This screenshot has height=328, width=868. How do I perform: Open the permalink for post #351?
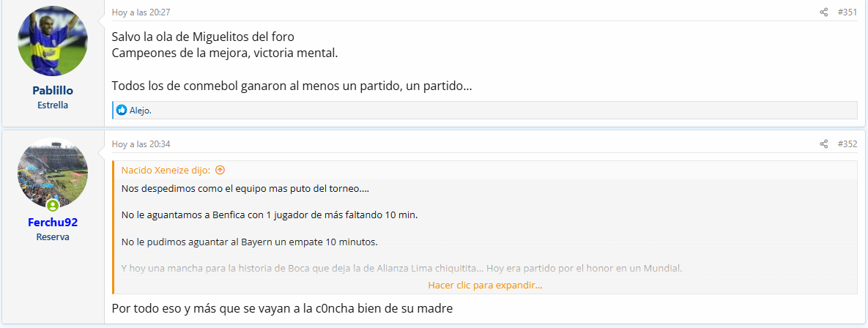pos(847,12)
